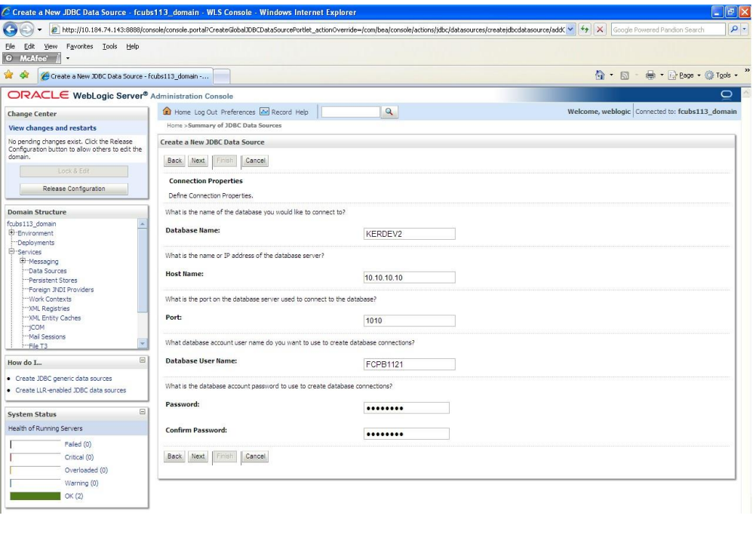Click the top Back button
The image size is (756, 537).
pos(174,161)
